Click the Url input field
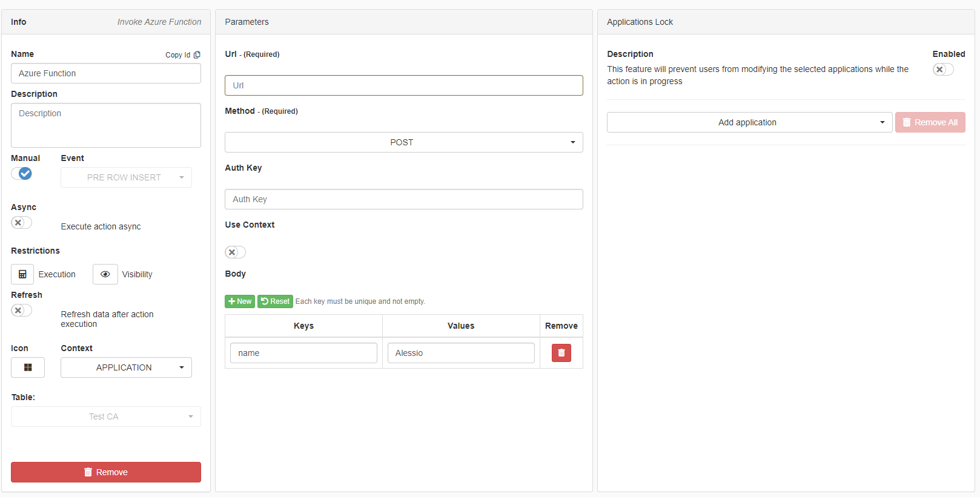The height and width of the screenshot is (497, 980). point(403,85)
